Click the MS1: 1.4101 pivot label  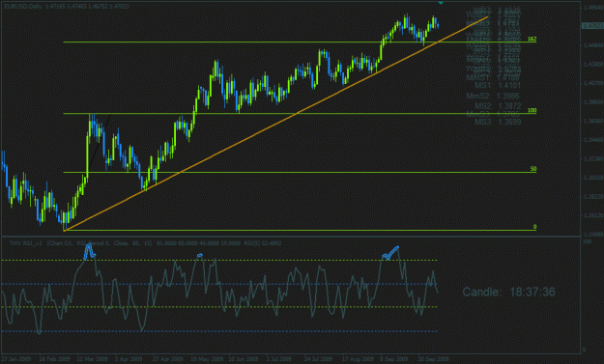[498, 85]
